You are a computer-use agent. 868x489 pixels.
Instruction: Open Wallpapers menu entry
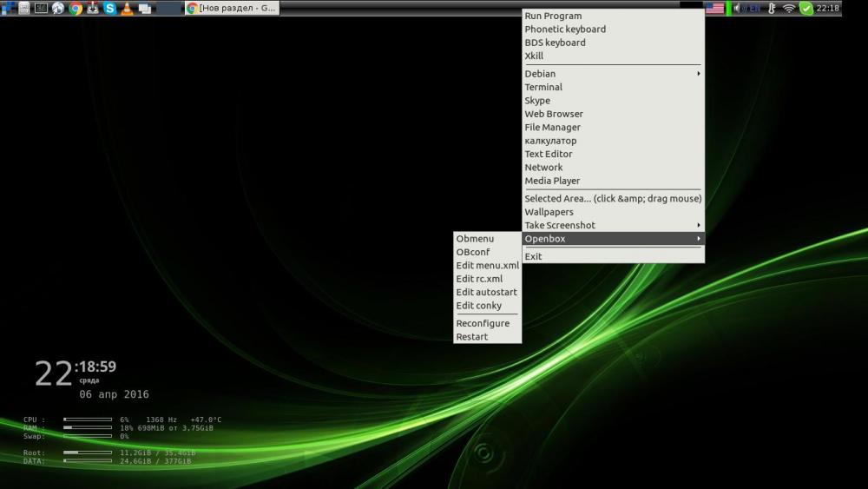614,212
